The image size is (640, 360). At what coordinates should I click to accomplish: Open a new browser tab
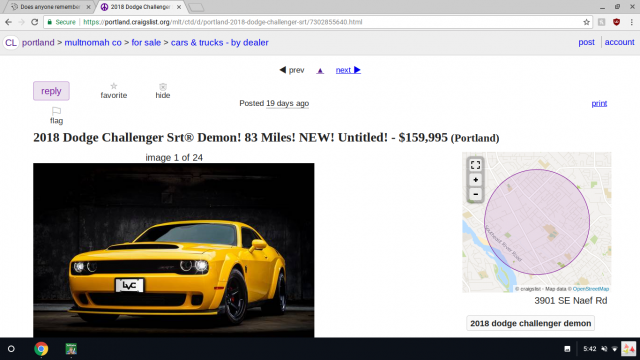click(196, 7)
